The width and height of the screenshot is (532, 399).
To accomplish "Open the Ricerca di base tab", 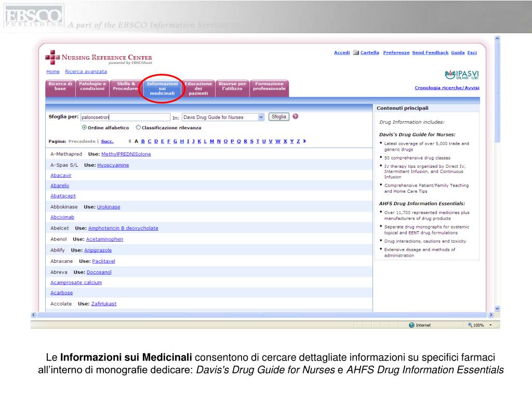I will coord(60,88).
